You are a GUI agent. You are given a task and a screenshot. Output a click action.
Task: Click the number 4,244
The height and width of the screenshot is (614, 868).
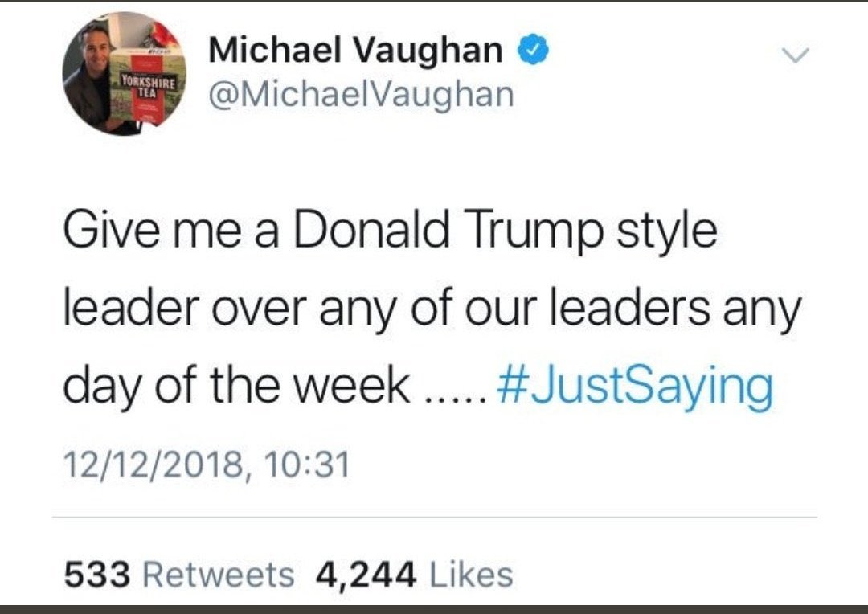click(366, 575)
